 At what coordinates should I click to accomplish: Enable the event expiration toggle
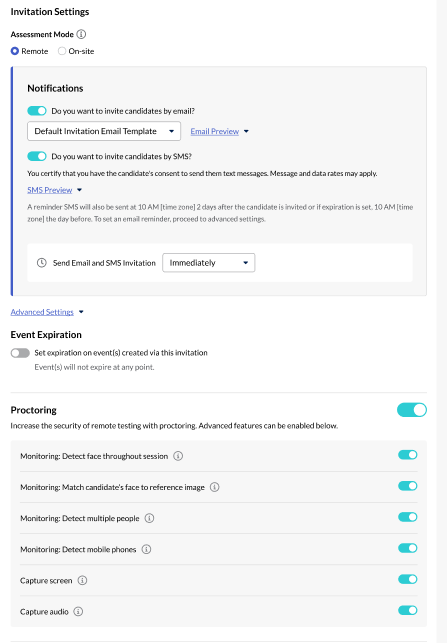(20, 353)
